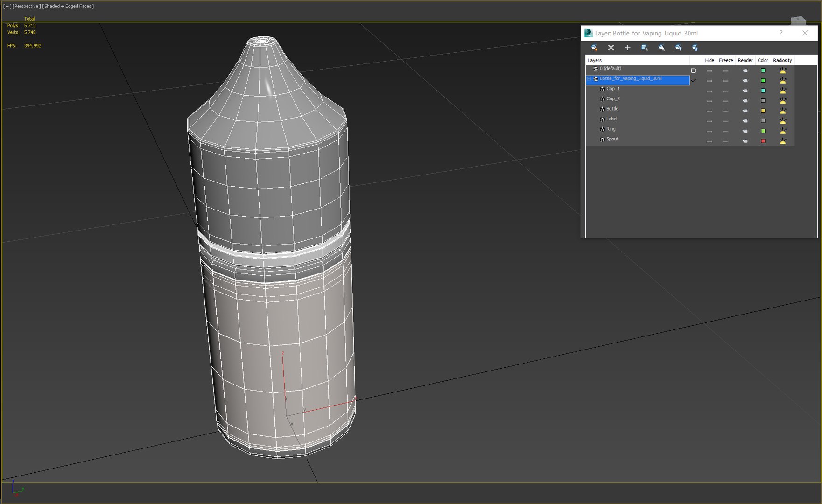
Task: Click the Bottle object cube icon
Action: click(602, 109)
